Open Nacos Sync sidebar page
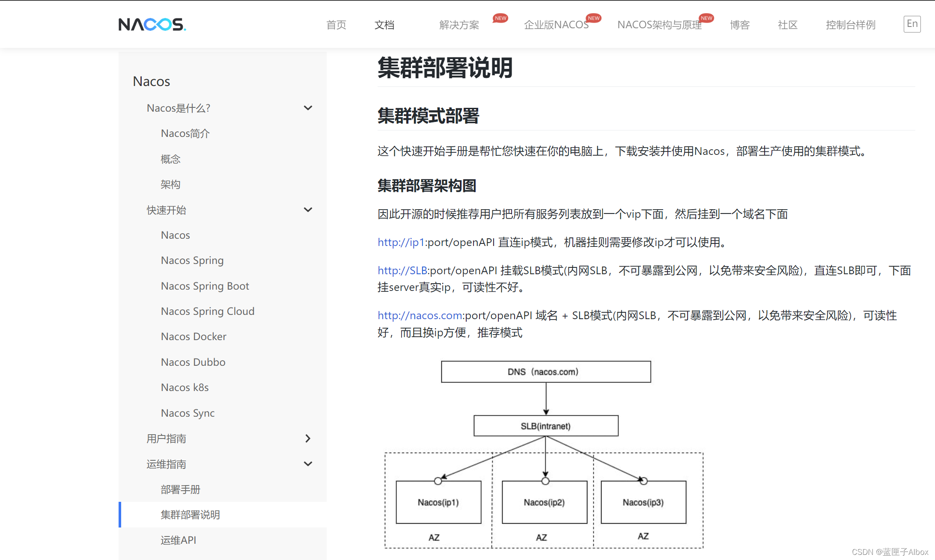This screenshot has width=935, height=560. click(188, 413)
